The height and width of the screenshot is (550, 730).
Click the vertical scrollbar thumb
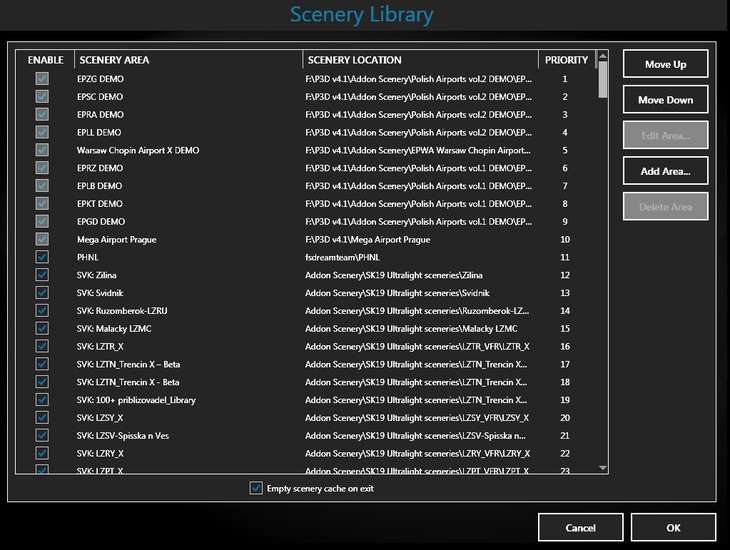[602, 78]
